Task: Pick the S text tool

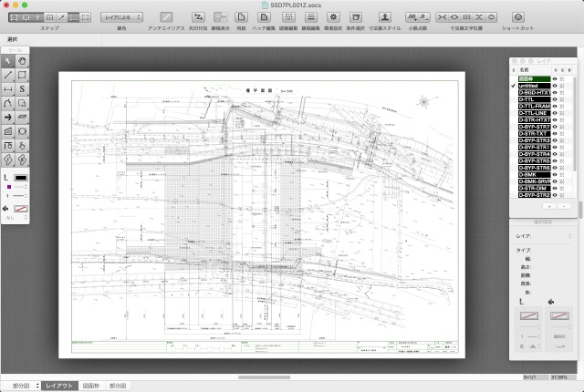Action: tap(22, 89)
